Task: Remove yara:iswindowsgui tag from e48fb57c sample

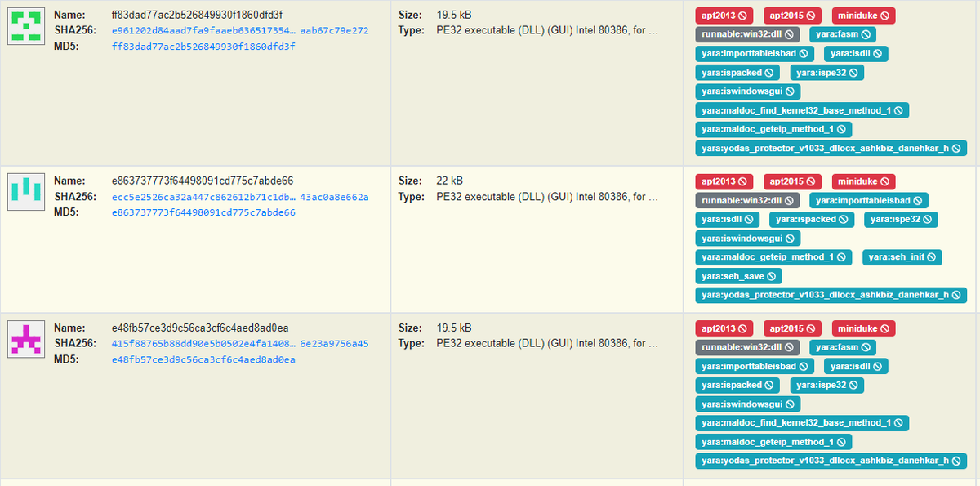Action: [x=790, y=404]
